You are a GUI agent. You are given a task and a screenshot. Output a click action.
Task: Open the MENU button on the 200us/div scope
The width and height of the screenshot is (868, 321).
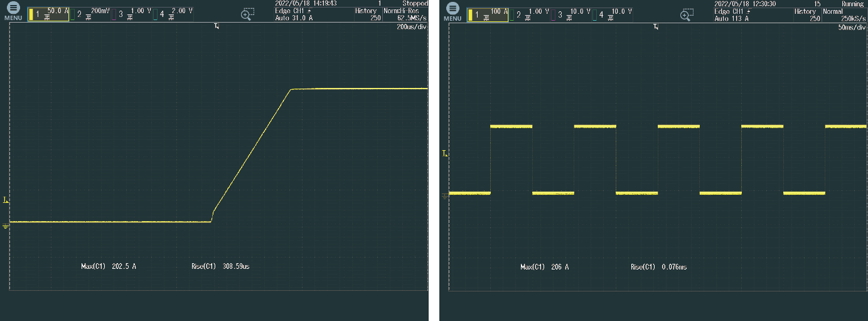13,11
